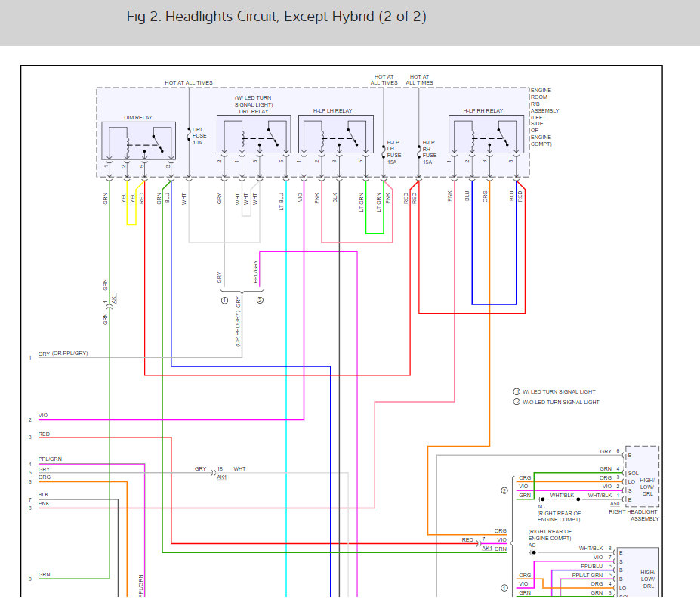Click the DRL RELAY coil-and-switch symbol
The image size is (700, 615).
click(x=254, y=134)
